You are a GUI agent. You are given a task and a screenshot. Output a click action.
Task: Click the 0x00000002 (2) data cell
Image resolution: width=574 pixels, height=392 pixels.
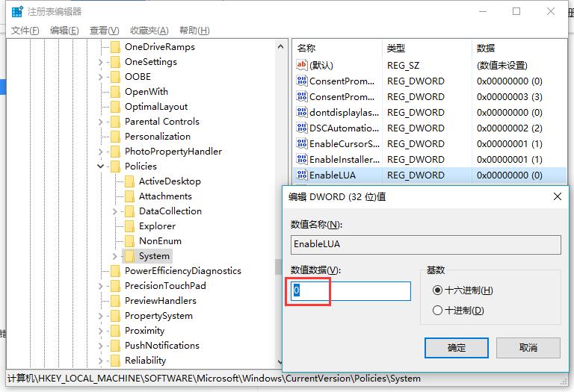pyautogui.click(x=509, y=128)
